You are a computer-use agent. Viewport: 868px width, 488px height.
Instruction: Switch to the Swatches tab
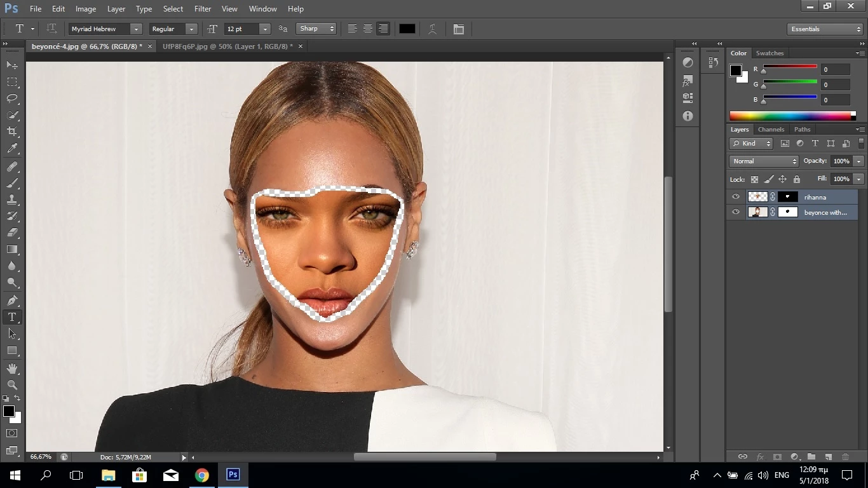click(x=770, y=53)
